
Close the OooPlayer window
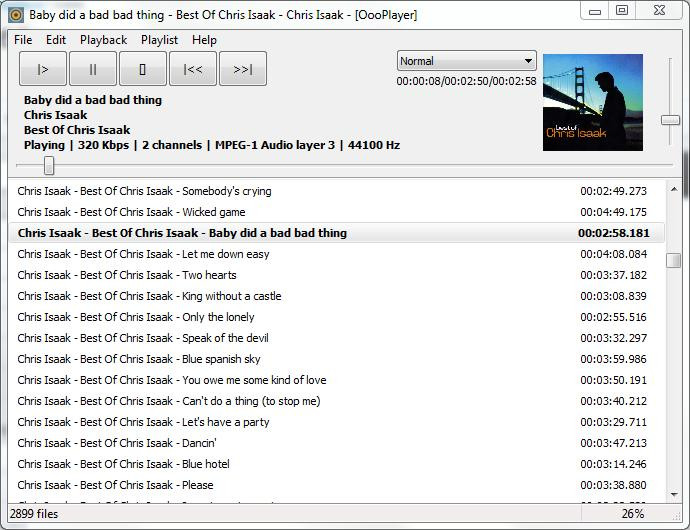tap(659, 11)
